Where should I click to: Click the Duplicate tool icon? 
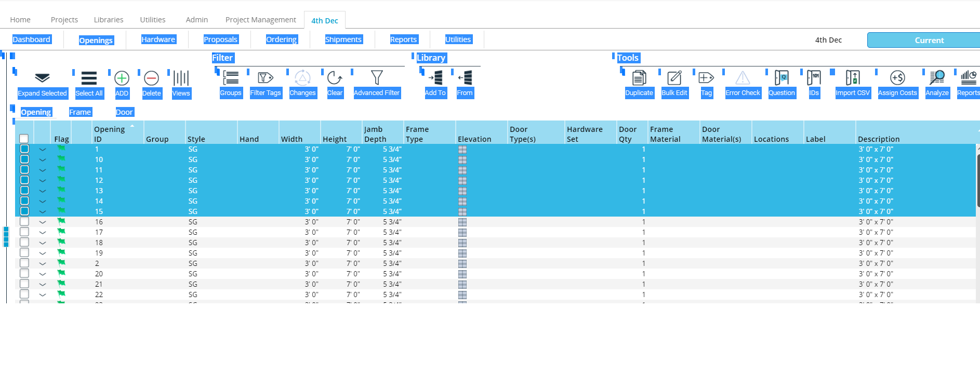coord(639,78)
